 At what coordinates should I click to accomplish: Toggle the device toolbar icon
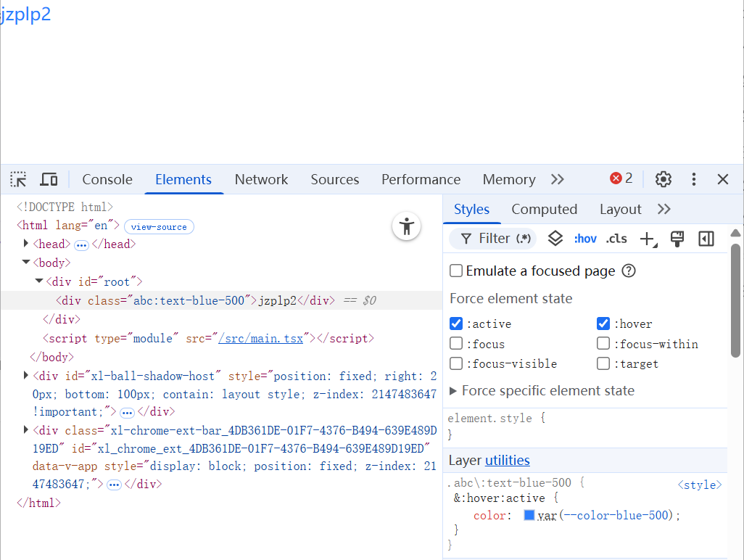[x=49, y=179]
